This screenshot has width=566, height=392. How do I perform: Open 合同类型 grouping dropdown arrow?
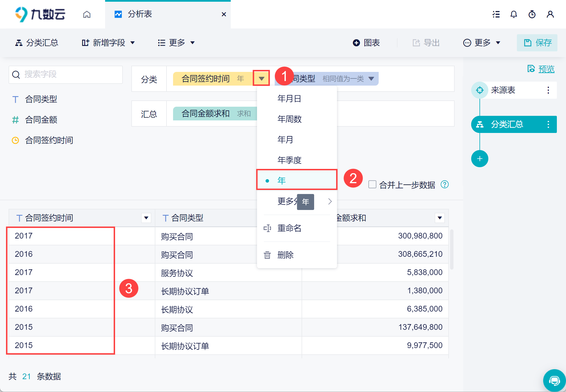[371, 78]
